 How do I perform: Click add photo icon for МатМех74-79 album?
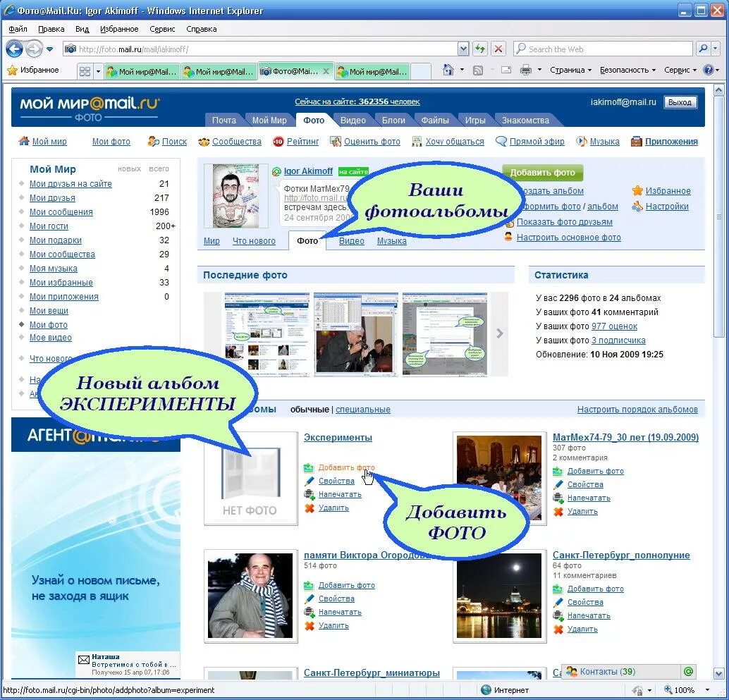click(558, 472)
